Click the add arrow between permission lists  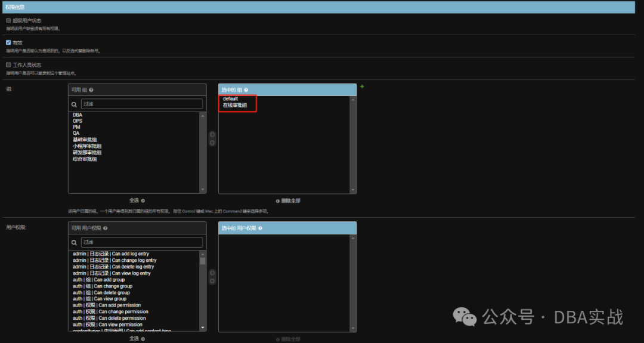(x=212, y=273)
